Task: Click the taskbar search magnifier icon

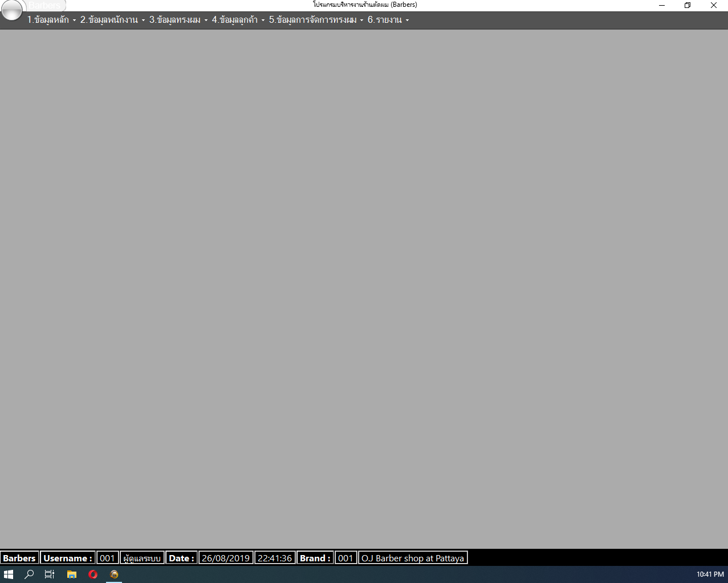Action: pyautogui.click(x=29, y=574)
